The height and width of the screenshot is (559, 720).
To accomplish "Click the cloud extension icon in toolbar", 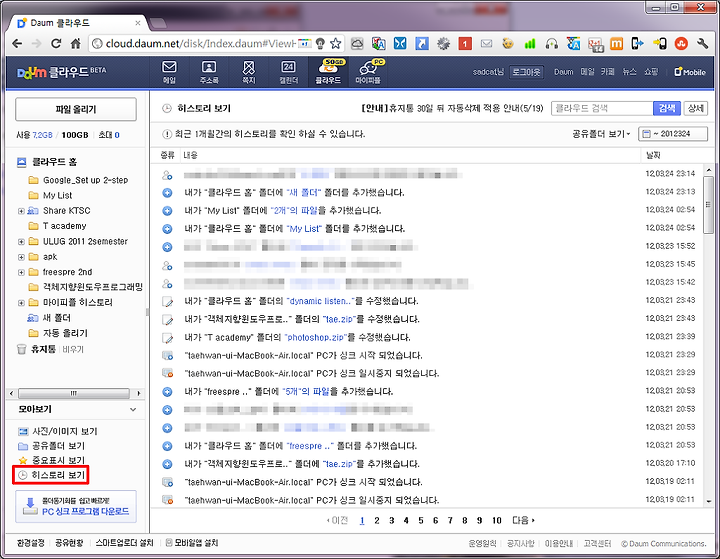I will [357, 44].
